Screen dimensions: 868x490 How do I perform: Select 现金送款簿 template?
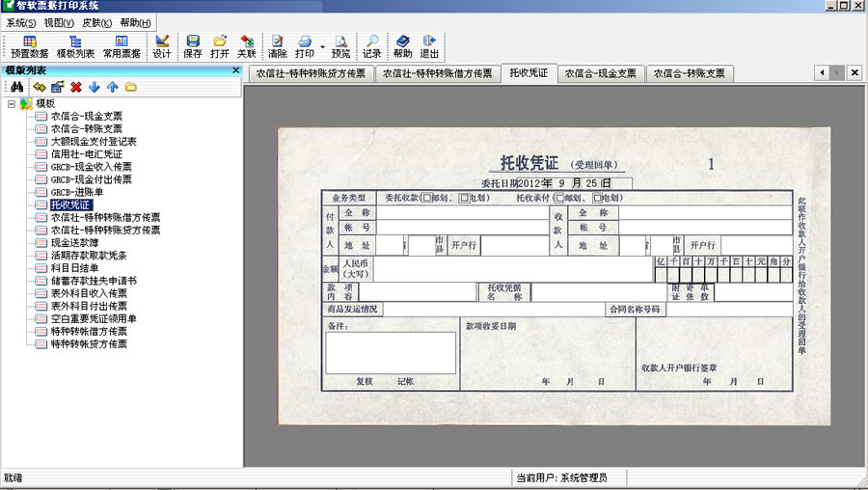[74, 243]
